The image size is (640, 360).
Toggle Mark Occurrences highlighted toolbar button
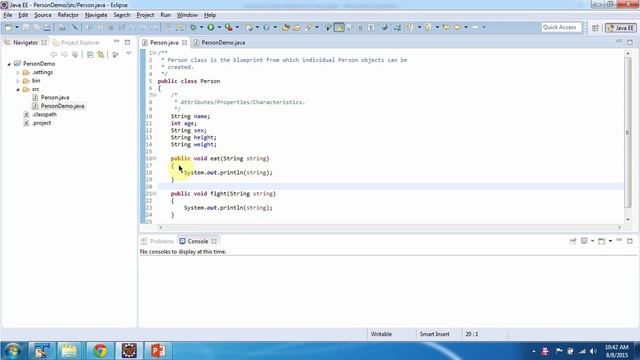339,27
